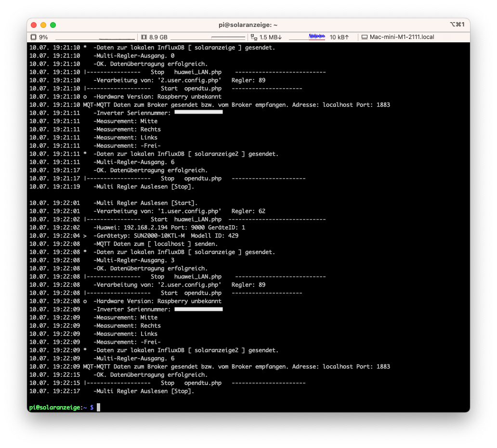This screenshot has width=497, height=448.
Task: Click the ⌥⌘1 window shortcut indicator
Action: [457, 25]
